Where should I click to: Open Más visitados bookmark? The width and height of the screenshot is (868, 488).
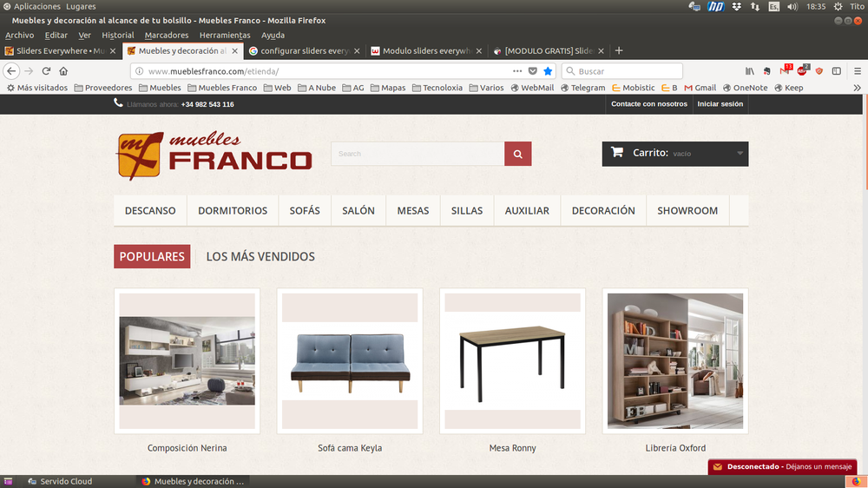(36, 88)
